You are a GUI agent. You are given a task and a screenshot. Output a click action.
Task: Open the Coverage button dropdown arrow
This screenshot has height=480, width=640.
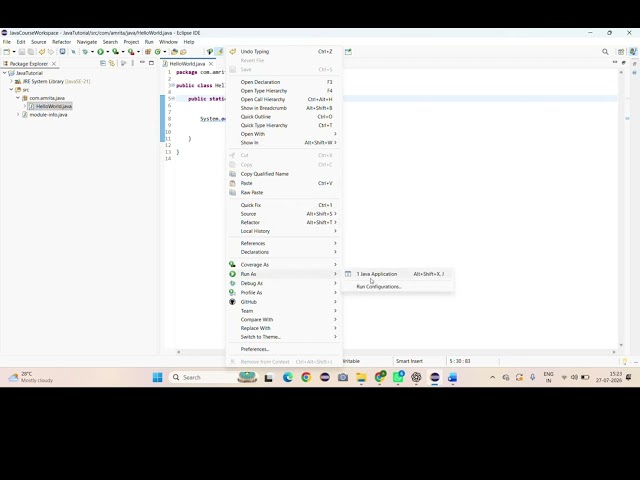123,52
